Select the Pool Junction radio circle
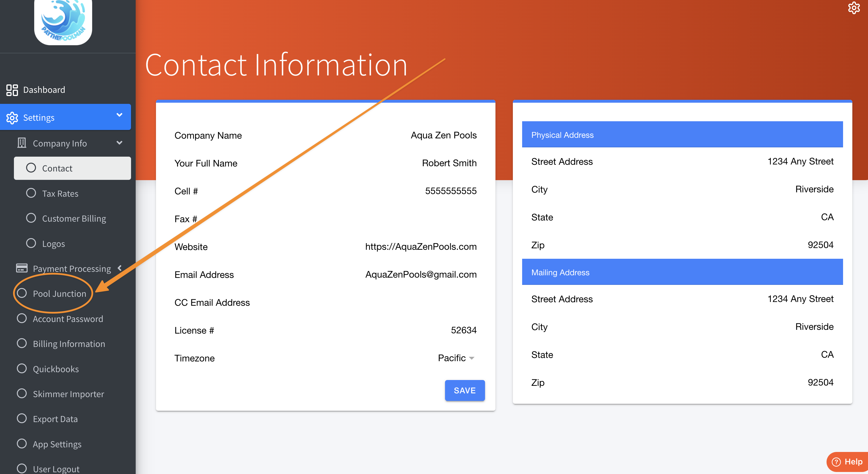Screen dimensions: 868x474 [x=22, y=293]
